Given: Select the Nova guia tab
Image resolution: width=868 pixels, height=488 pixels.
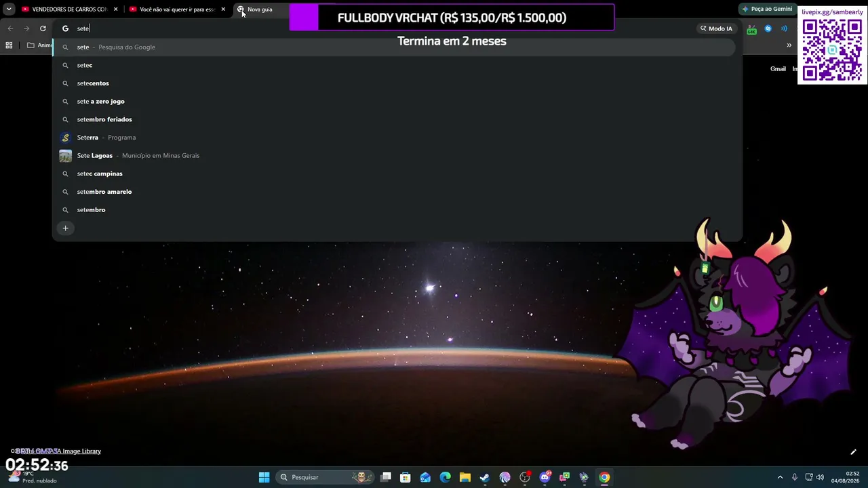Looking at the screenshot, I should click(261, 9).
